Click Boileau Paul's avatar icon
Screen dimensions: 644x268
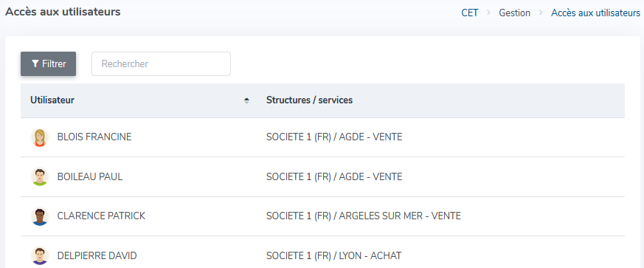click(40, 176)
